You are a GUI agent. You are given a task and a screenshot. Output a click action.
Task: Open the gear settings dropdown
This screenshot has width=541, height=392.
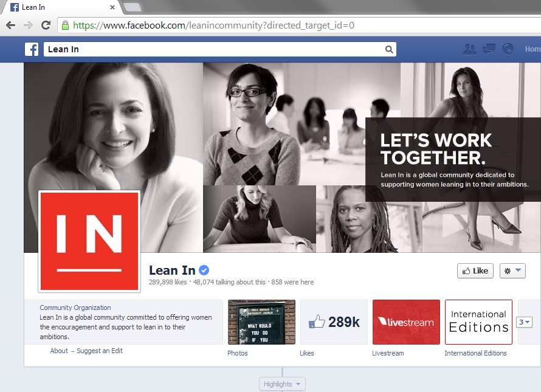pos(512,271)
